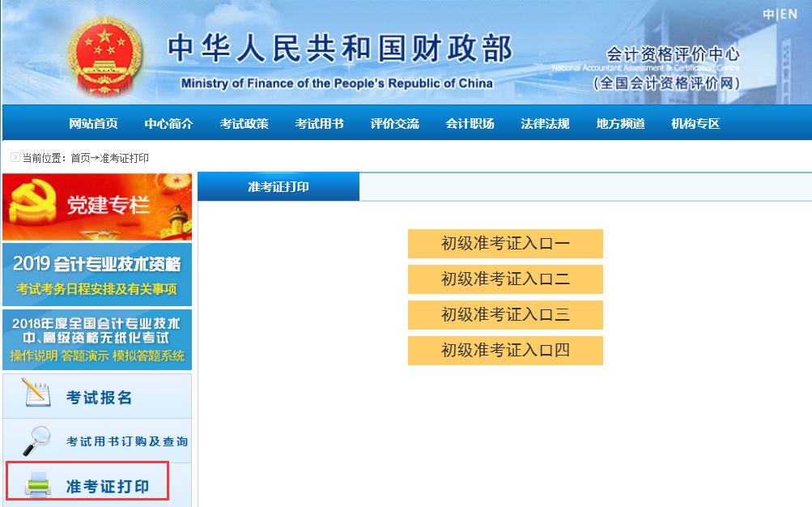The width and height of the screenshot is (812, 507).
Task: Open the 党建专栏 banner
Action: [x=97, y=207]
